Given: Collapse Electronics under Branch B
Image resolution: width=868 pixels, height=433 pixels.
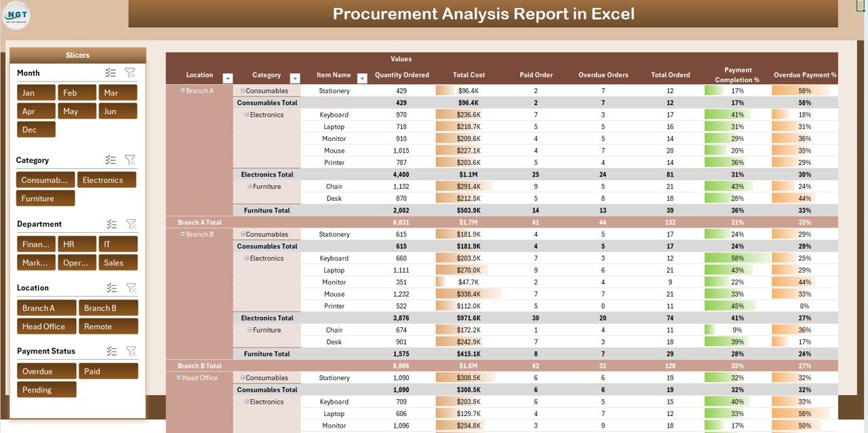Looking at the screenshot, I should [x=247, y=258].
